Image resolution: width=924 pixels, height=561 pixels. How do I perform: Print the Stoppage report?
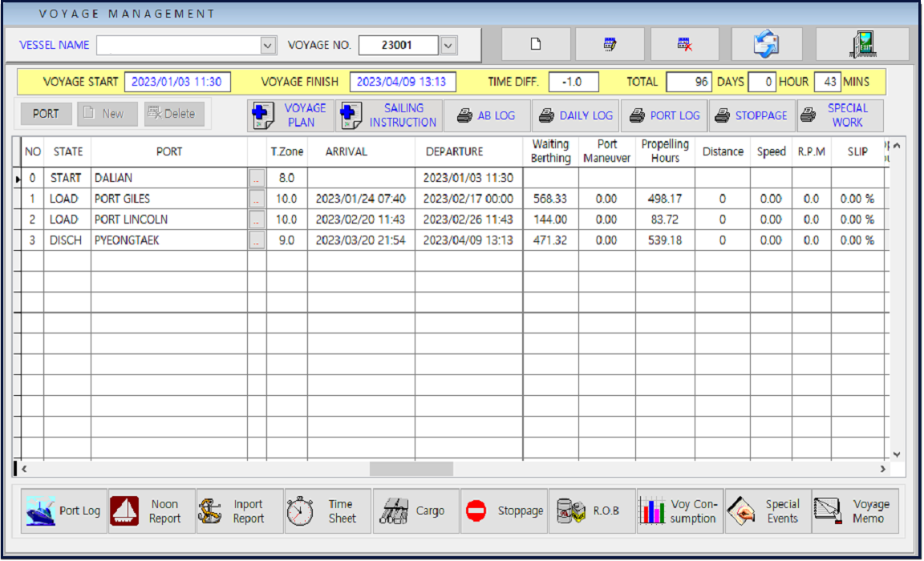[752, 115]
